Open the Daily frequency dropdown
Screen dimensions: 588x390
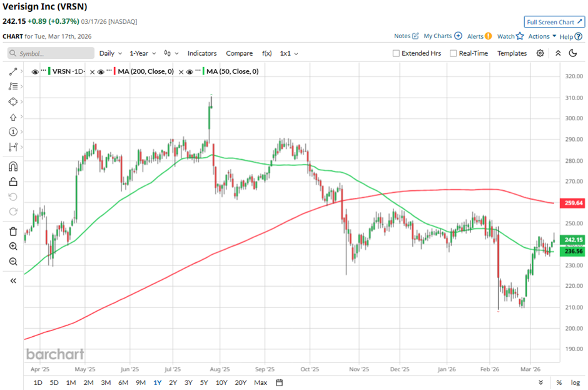click(x=110, y=54)
